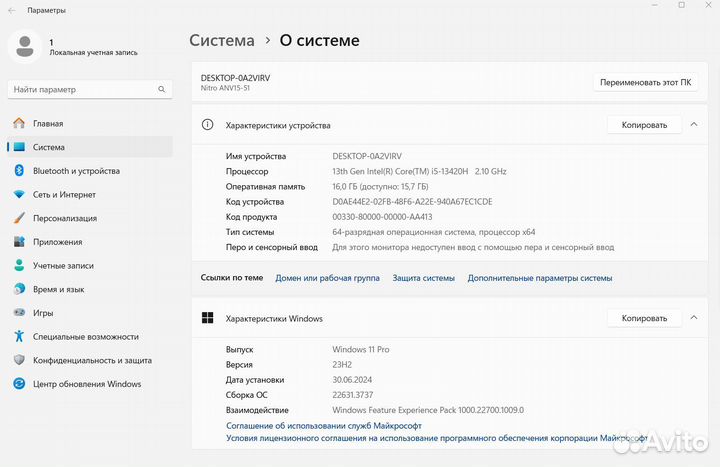Click the Найти параметр search field
This screenshot has width=720, height=467.
click(90, 89)
